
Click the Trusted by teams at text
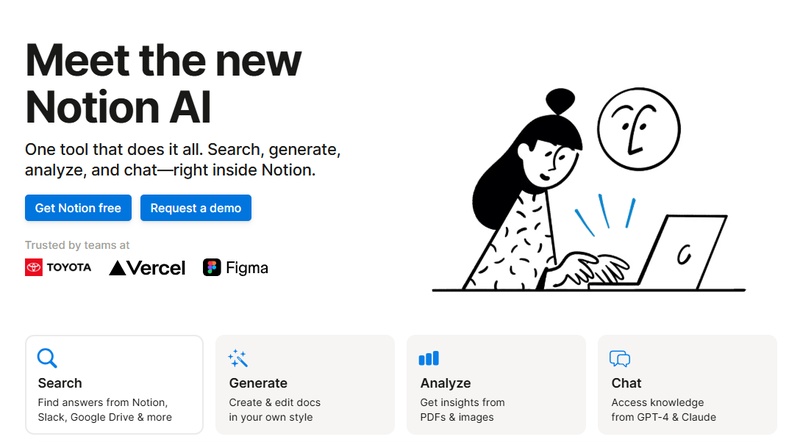click(x=77, y=245)
